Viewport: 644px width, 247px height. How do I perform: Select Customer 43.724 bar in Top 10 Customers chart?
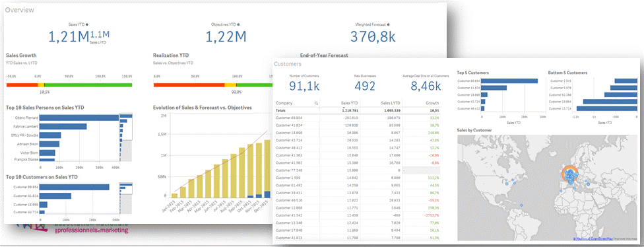[42, 212]
